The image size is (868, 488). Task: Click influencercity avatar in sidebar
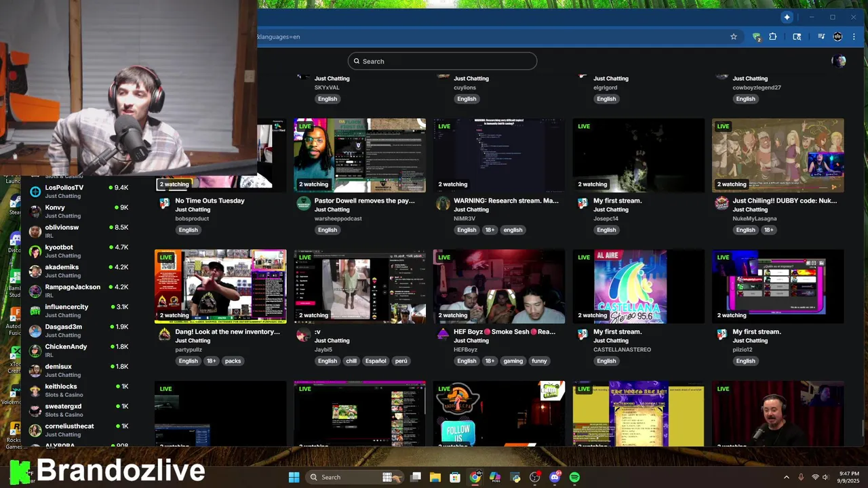35,310
